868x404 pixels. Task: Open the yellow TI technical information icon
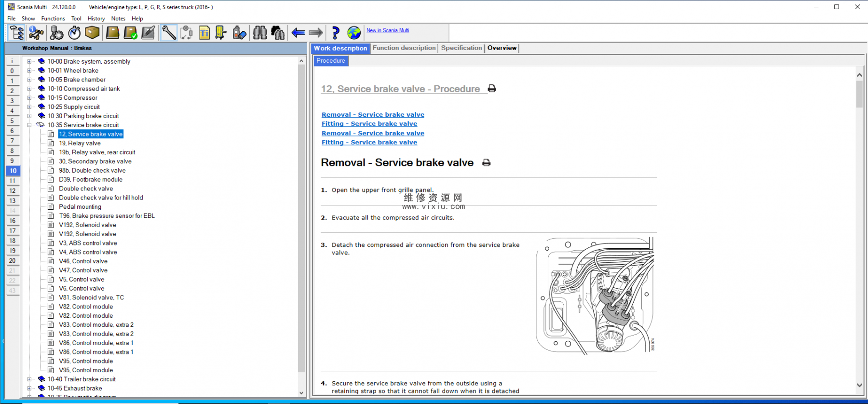(x=204, y=33)
